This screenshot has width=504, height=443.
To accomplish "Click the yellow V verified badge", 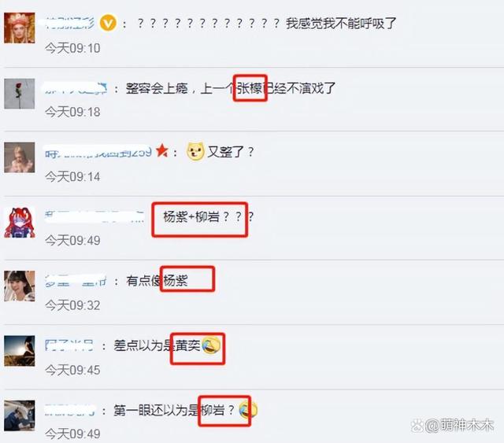I will pyautogui.click(x=108, y=23).
